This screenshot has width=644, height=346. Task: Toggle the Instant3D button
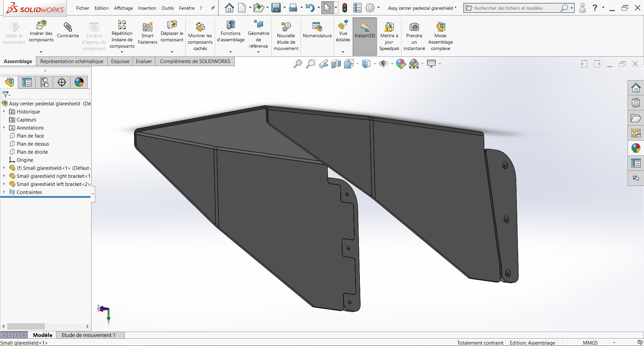(x=365, y=36)
